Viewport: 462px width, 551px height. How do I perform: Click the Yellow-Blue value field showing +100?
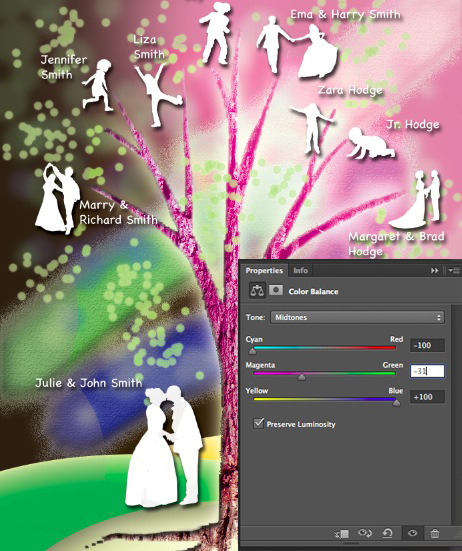tap(427, 397)
